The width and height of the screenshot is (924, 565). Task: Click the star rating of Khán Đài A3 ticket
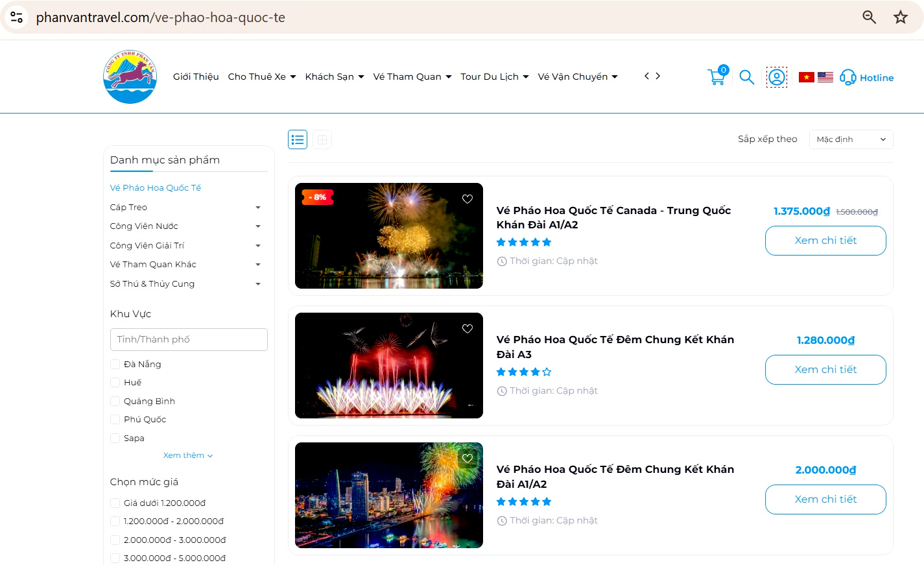tap(524, 372)
